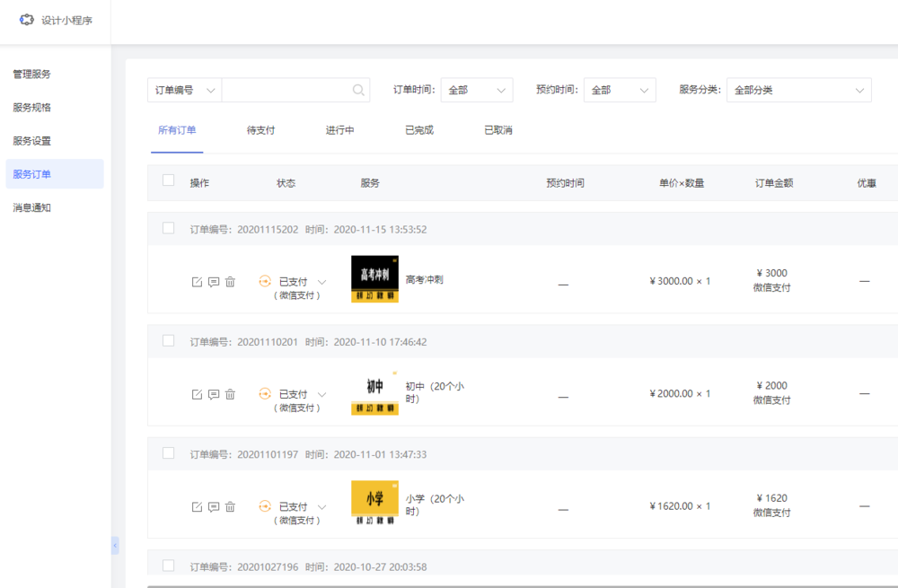Expand 已支付 status dropdown for 高考冲刺 order
This screenshot has width=898, height=588.
[321, 282]
